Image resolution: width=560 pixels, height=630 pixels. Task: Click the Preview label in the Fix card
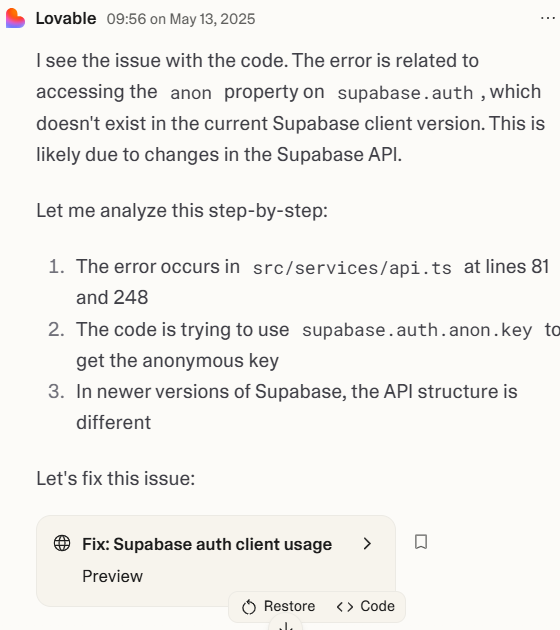[x=112, y=576]
